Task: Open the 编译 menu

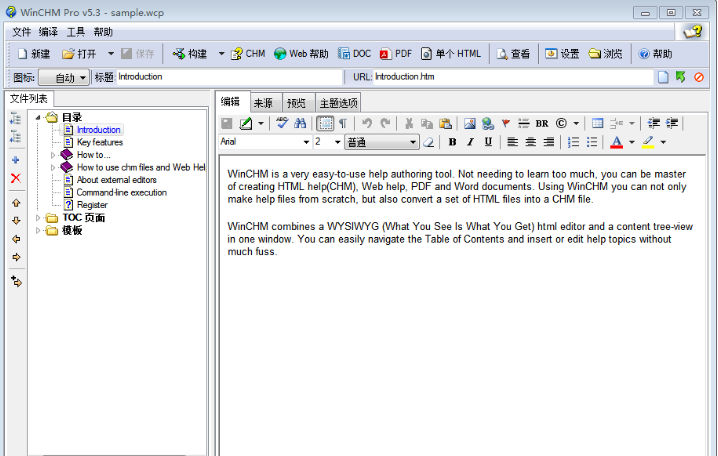Action: pos(48,32)
